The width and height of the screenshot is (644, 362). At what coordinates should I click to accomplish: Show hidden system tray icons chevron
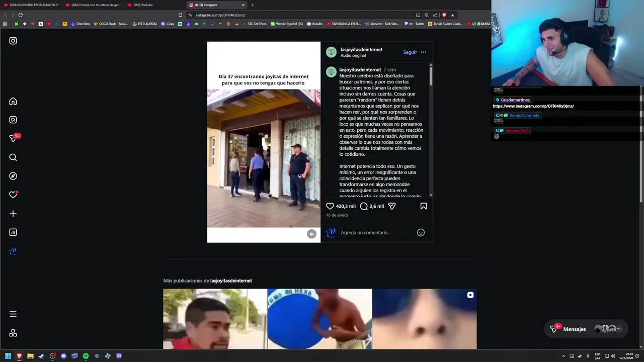click(563, 356)
